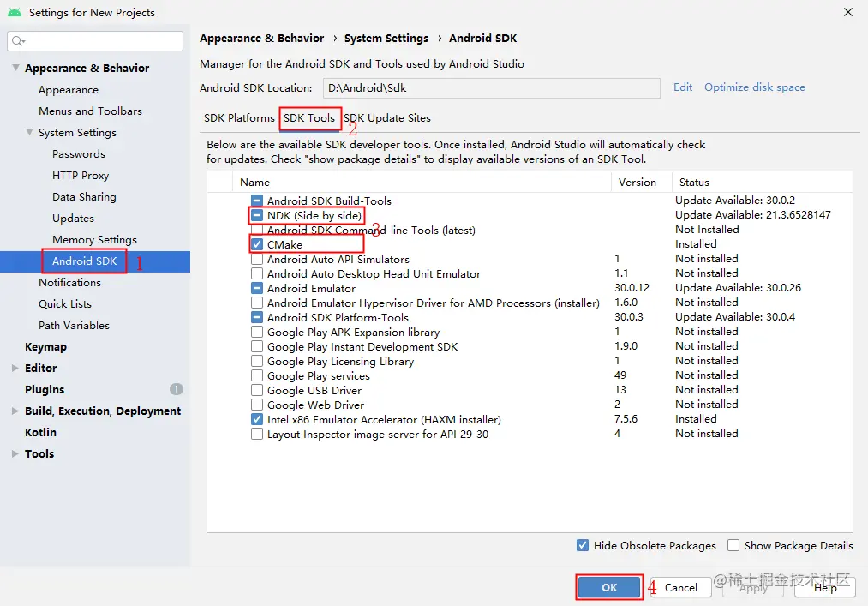The image size is (868, 606).
Task: Open Notifications settings
Action: (69, 283)
